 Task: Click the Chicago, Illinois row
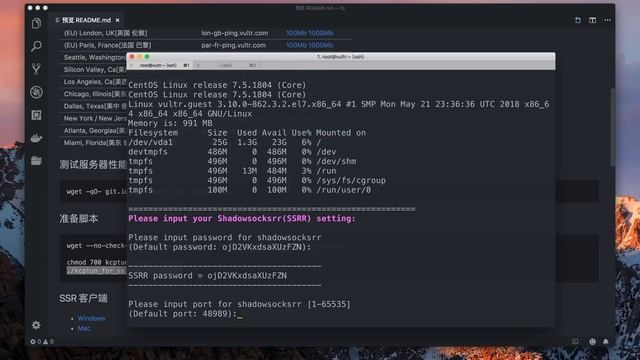pyautogui.click(x=94, y=94)
